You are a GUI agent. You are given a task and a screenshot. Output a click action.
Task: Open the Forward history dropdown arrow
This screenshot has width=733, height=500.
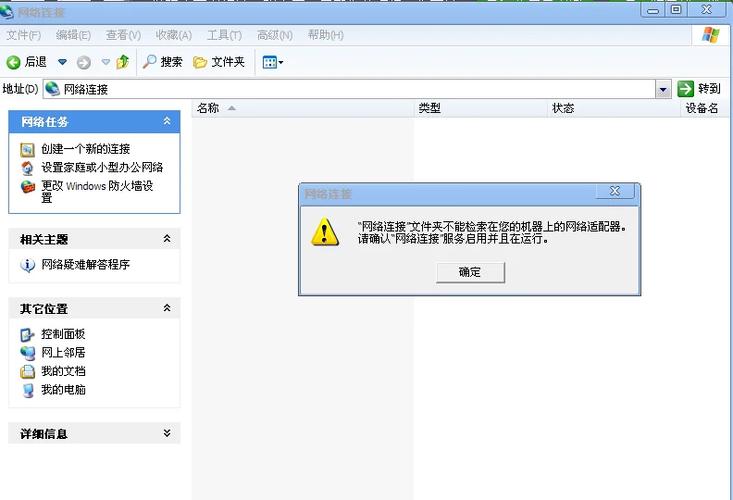coord(106,62)
